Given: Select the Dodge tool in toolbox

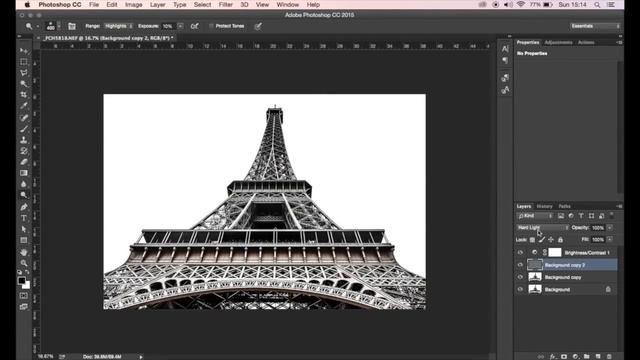Looking at the screenshot, I should [x=24, y=195].
